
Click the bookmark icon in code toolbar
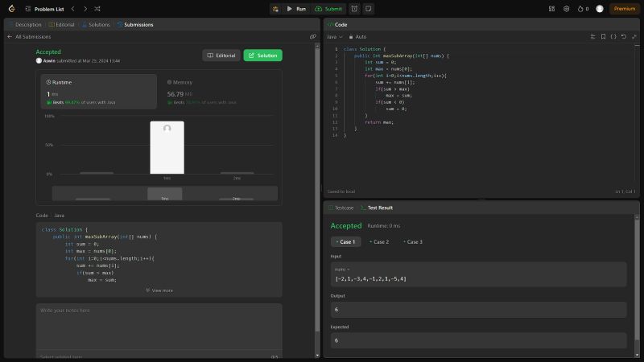603,36
